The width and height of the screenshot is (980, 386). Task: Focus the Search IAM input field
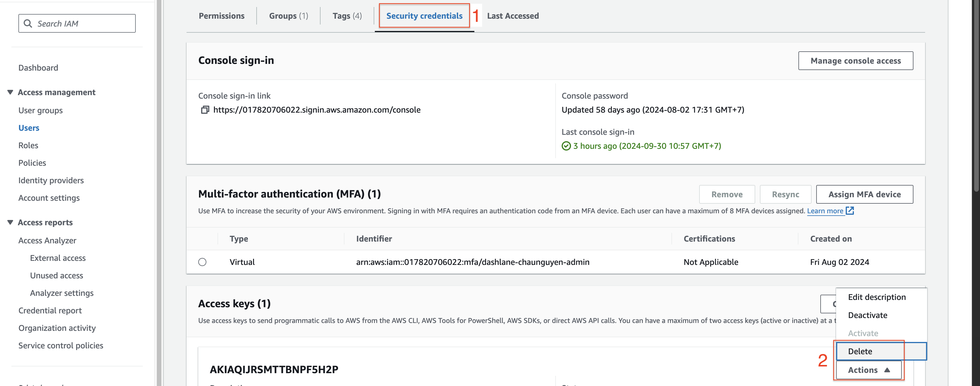pyautogui.click(x=77, y=24)
